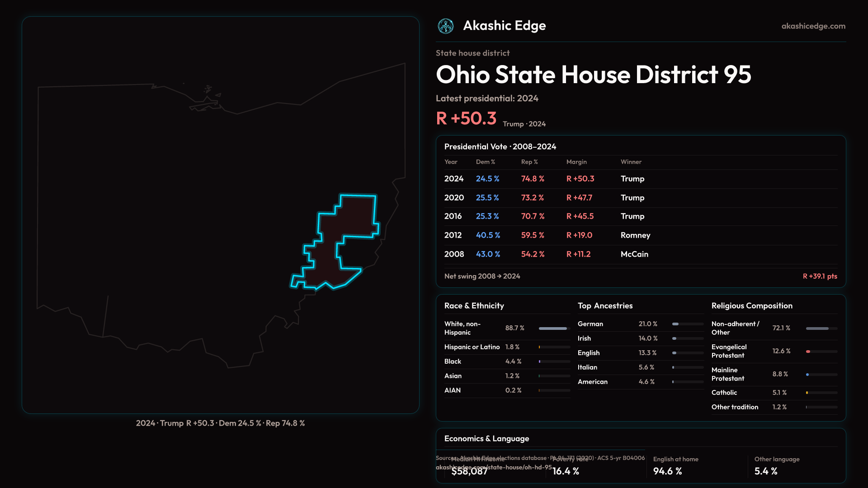The width and height of the screenshot is (868, 488).
Task: Click the Race & Ethnicity heading
Action: pos(474,306)
